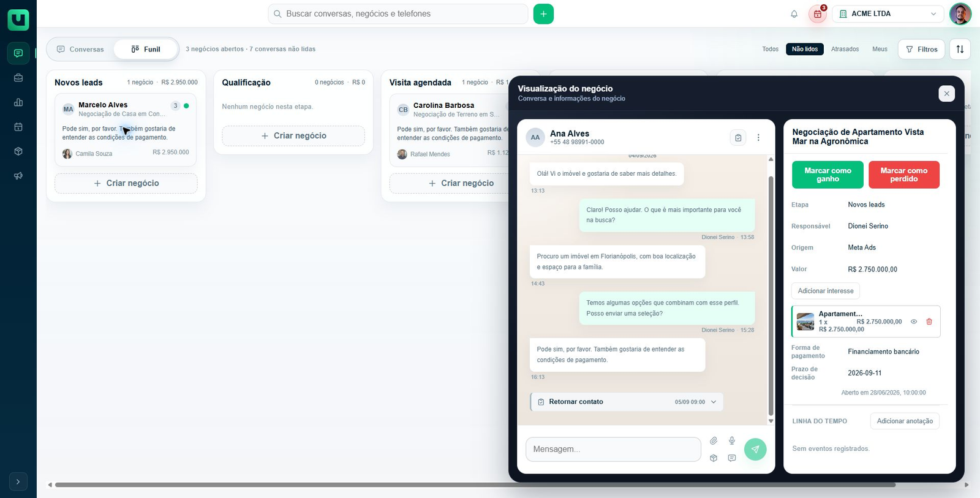980x498 pixels.
Task: Click the Mensagem input field
Action: coord(613,449)
